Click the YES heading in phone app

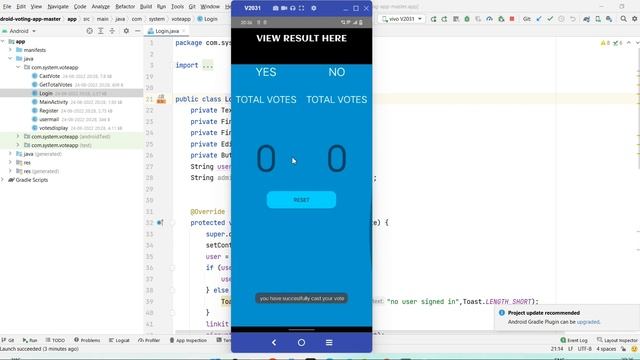point(266,72)
